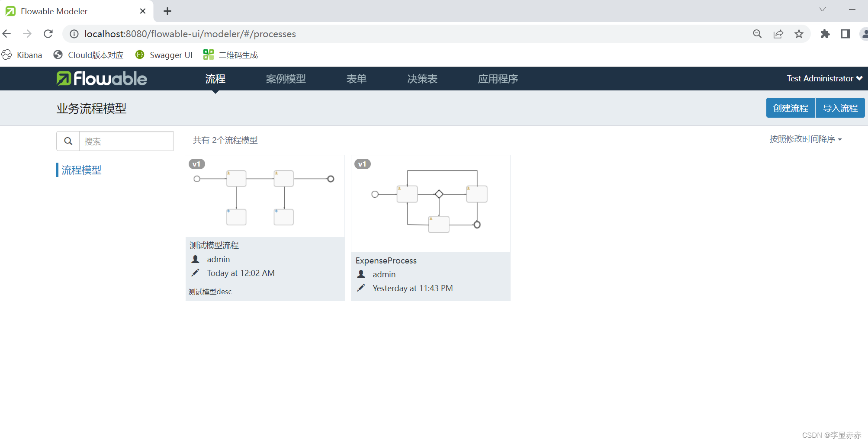Click the browser extensions puzzle icon
This screenshot has width=868, height=443.
825,34
